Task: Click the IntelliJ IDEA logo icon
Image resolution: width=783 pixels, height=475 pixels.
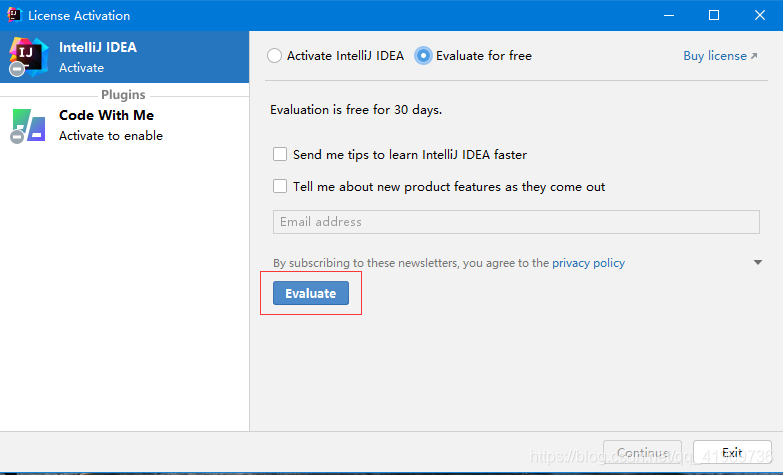Action: pyautogui.click(x=28, y=57)
